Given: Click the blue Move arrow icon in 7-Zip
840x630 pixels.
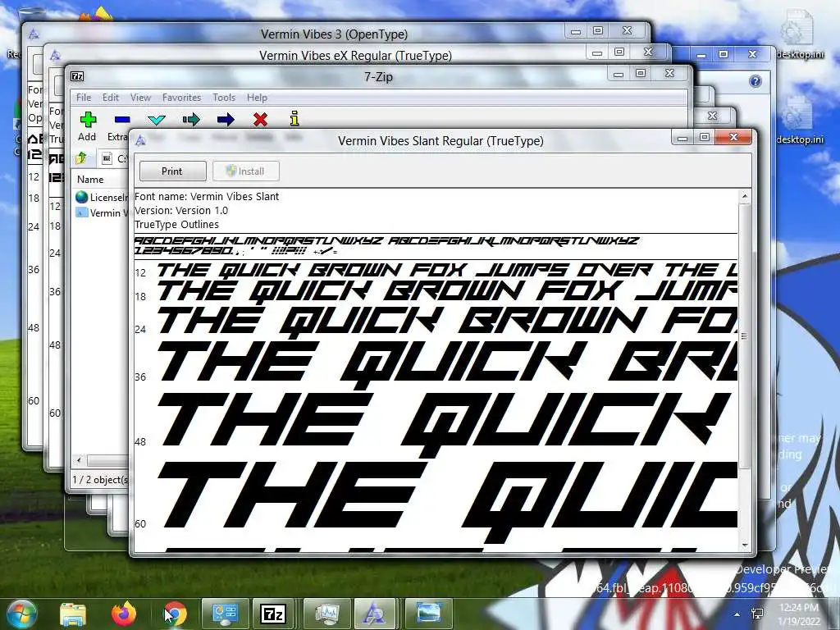Looking at the screenshot, I should click(x=226, y=119).
